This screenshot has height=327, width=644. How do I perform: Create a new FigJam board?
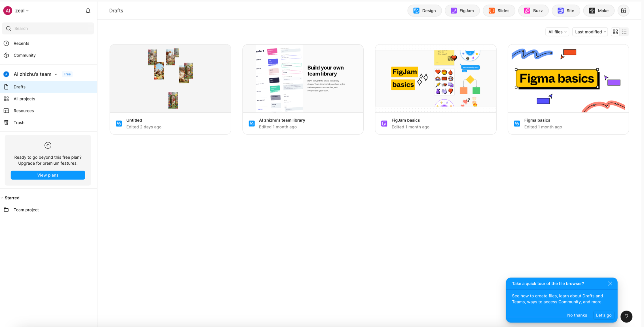pyautogui.click(x=462, y=11)
